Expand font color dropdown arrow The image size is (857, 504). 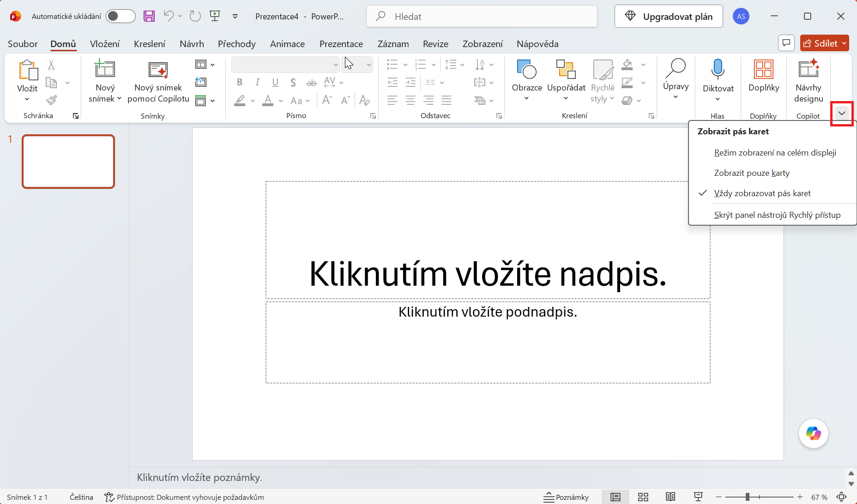[281, 101]
